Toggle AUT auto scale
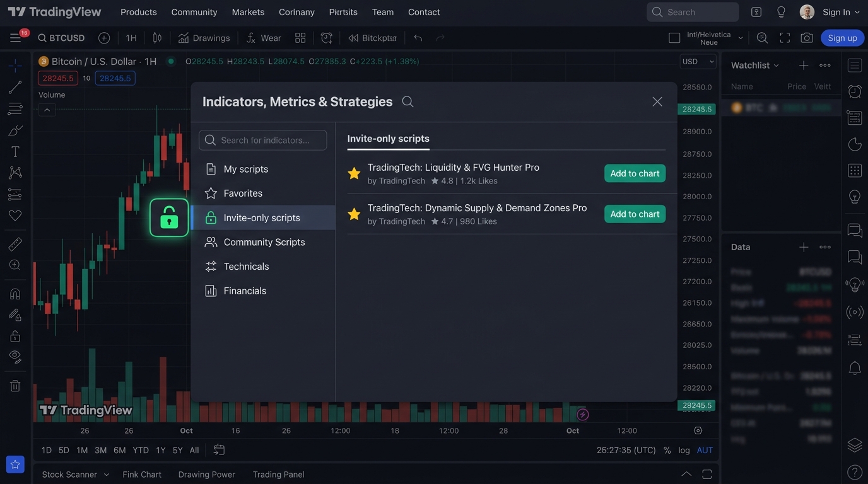The height and width of the screenshot is (484, 868). (x=705, y=450)
